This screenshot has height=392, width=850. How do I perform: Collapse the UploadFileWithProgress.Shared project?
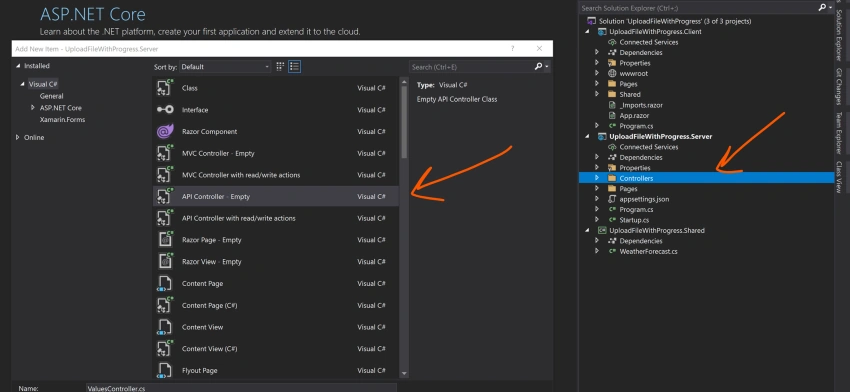tap(588, 230)
